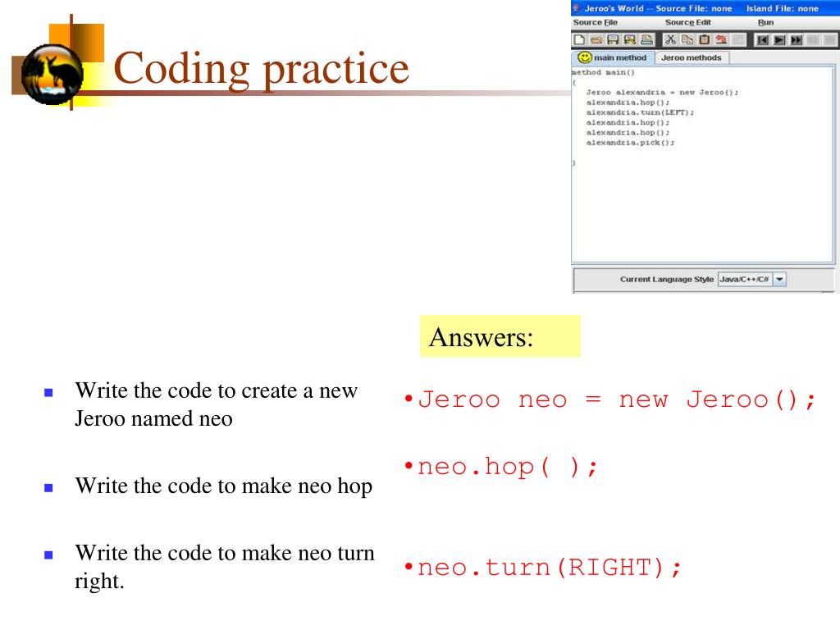Run the program with play icon
This screenshot has width=840, height=630.
779,40
